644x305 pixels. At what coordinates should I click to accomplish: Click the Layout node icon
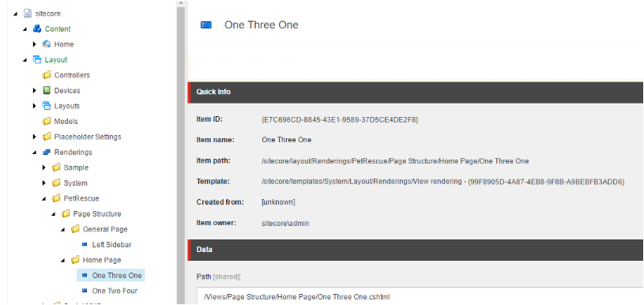click(x=37, y=59)
